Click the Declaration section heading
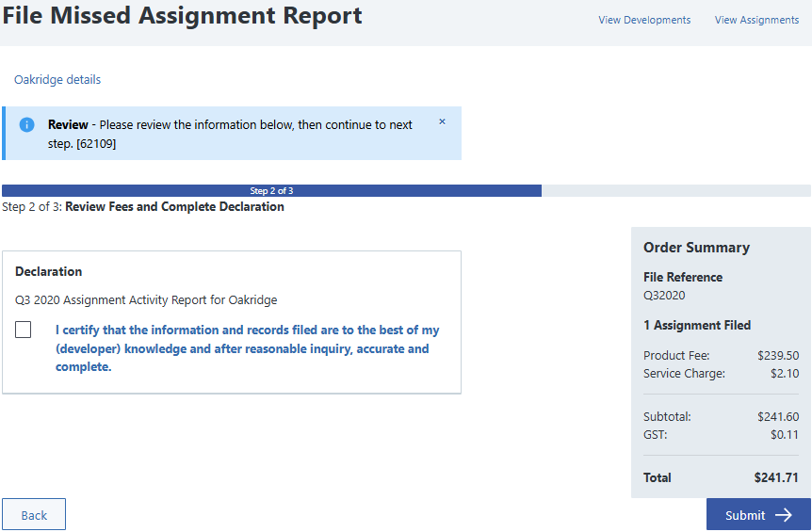 click(49, 271)
